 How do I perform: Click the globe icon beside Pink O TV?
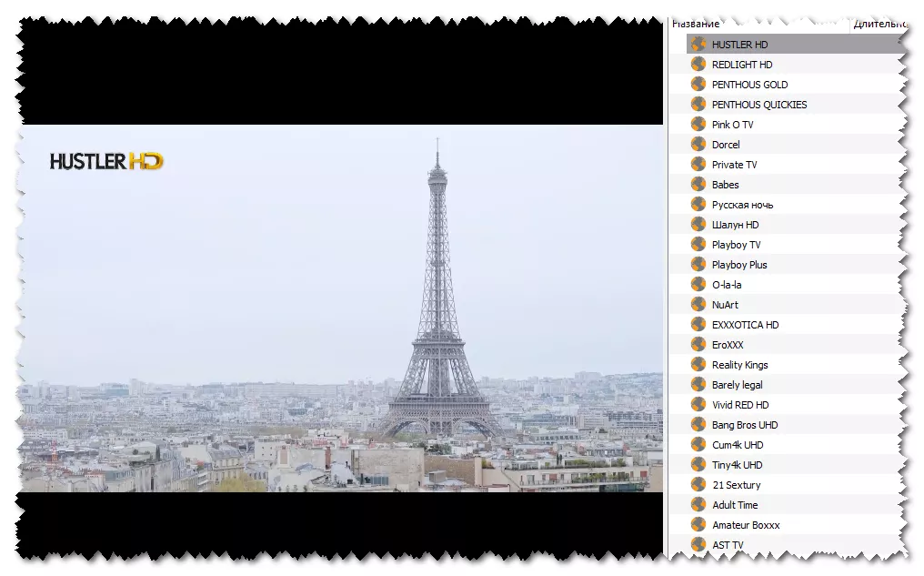[x=698, y=125]
